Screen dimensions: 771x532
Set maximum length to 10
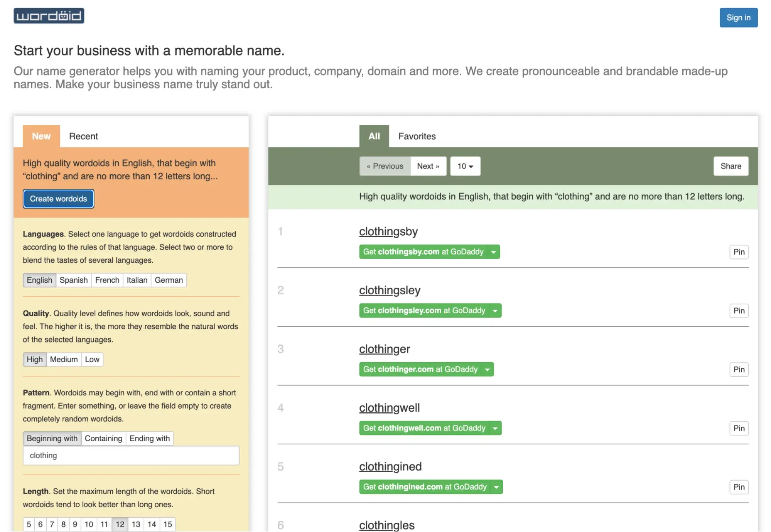[x=89, y=524]
